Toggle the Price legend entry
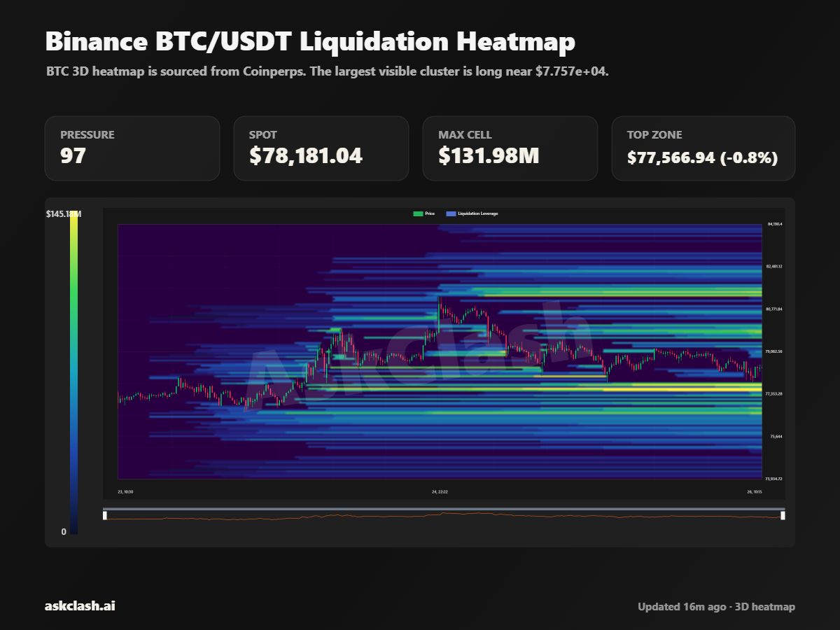 [424, 213]
